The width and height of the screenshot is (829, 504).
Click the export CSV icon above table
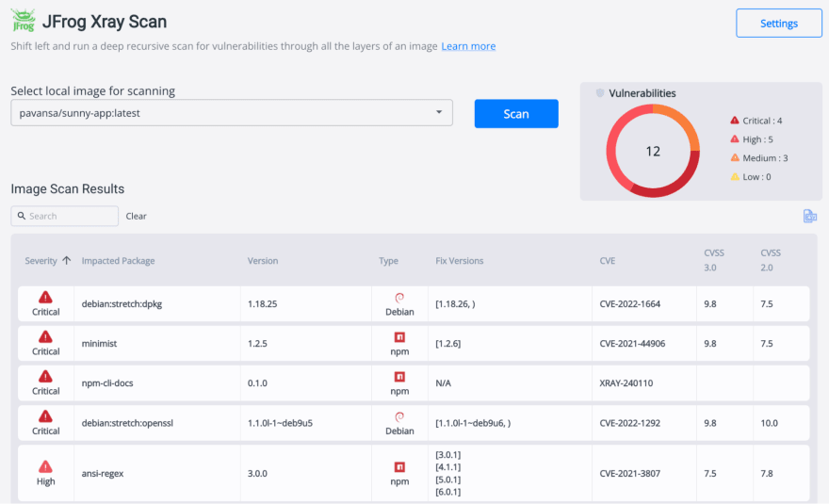[809, 216]
